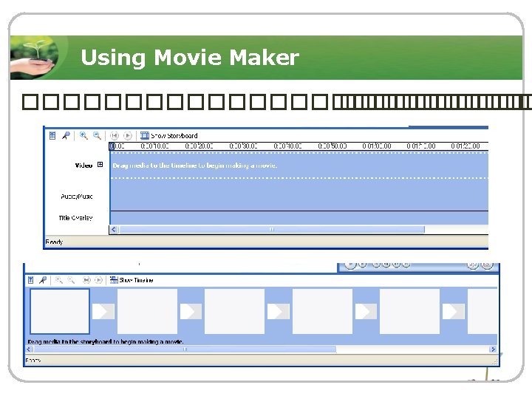The image size is (532, 399).
Task: Expand the Video track plus box
Action: [x=100, y=165]
